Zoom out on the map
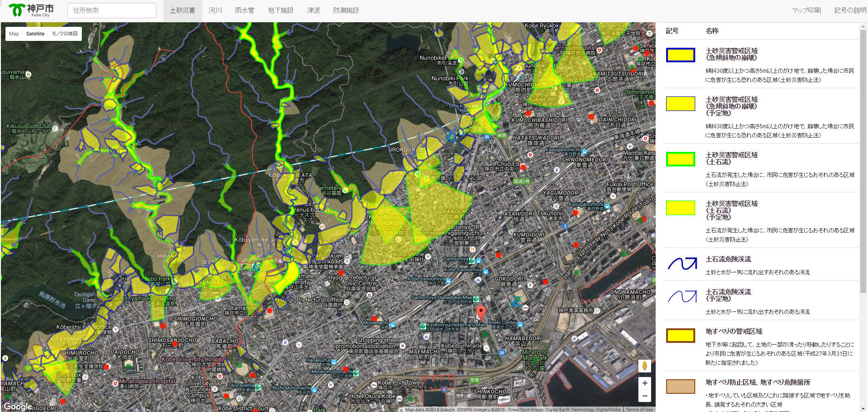Viewport: 868px width, 412px height. point(644,396)
